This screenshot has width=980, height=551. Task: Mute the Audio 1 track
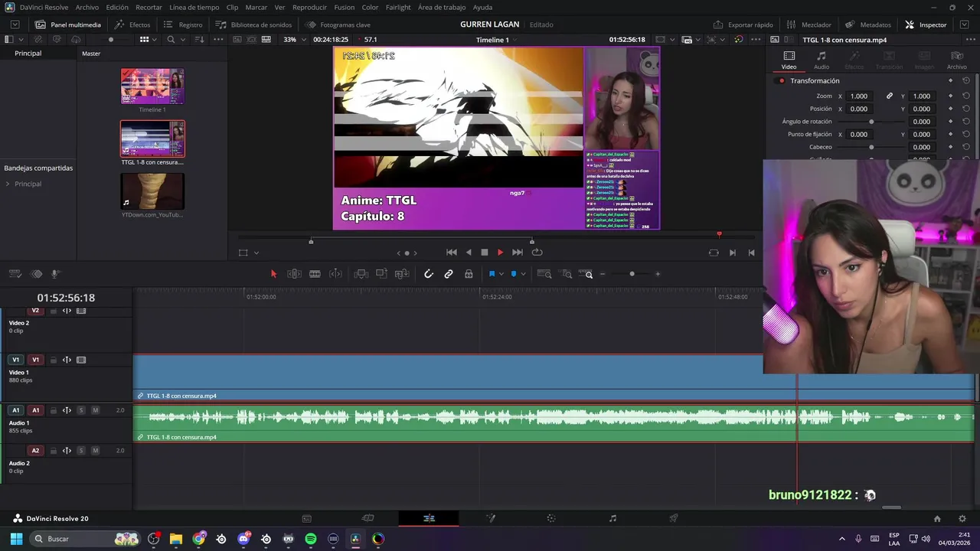(95, 410)
